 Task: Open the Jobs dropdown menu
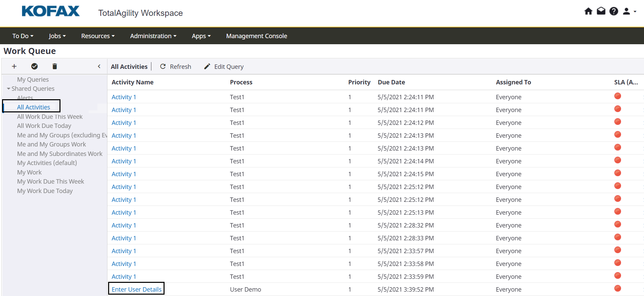pos(57,36)
